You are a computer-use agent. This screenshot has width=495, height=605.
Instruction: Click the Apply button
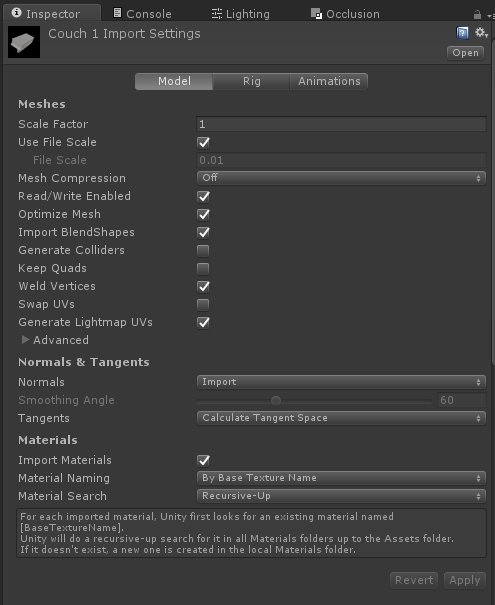click(465, 580)
